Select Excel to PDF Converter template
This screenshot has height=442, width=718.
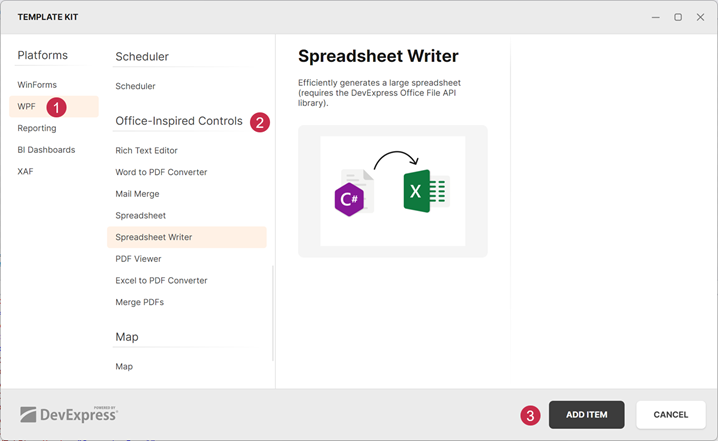[x=161, y=280]
